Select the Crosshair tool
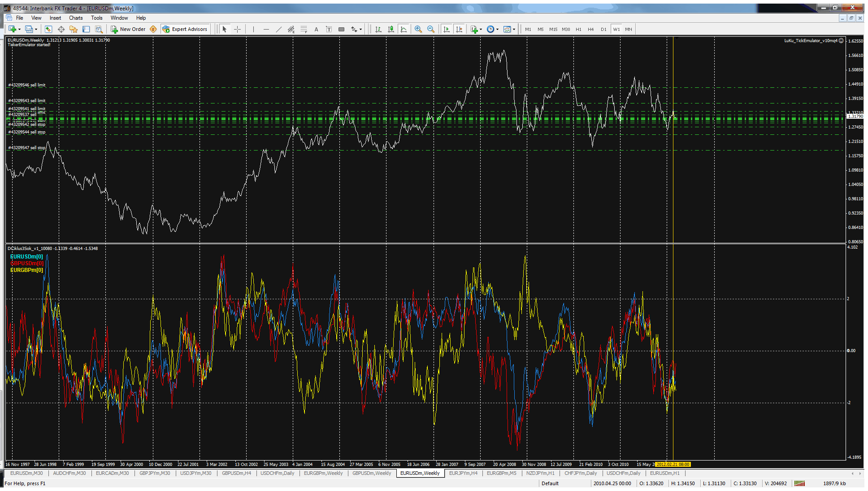Screen dimensions: 868x491 coord(238,29)
